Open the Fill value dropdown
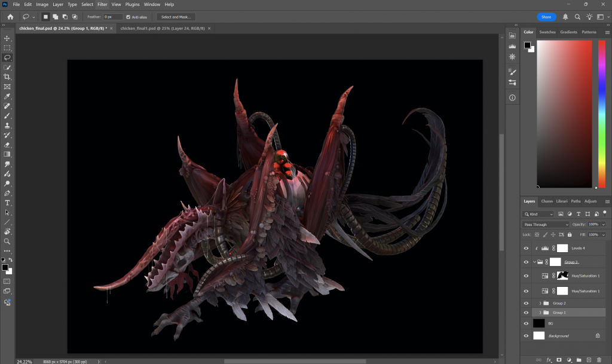612x364 pixels. tap(604, 234)
